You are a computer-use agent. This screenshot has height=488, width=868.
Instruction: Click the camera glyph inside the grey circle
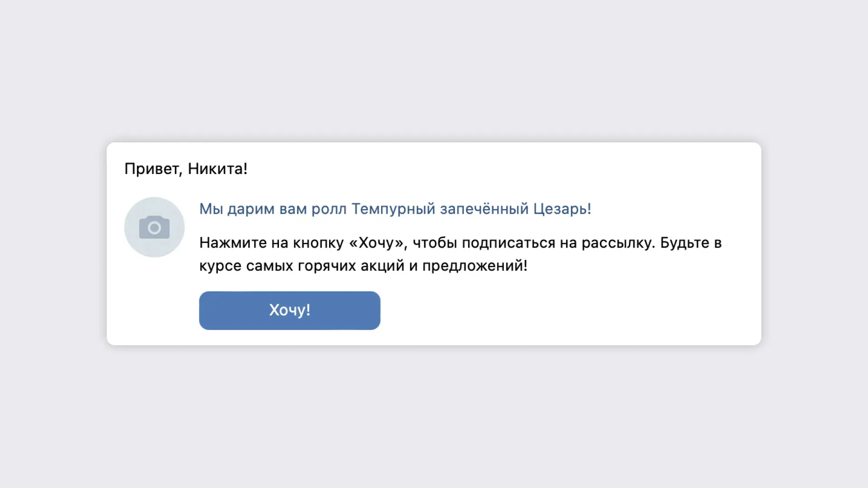click(154, 227)
